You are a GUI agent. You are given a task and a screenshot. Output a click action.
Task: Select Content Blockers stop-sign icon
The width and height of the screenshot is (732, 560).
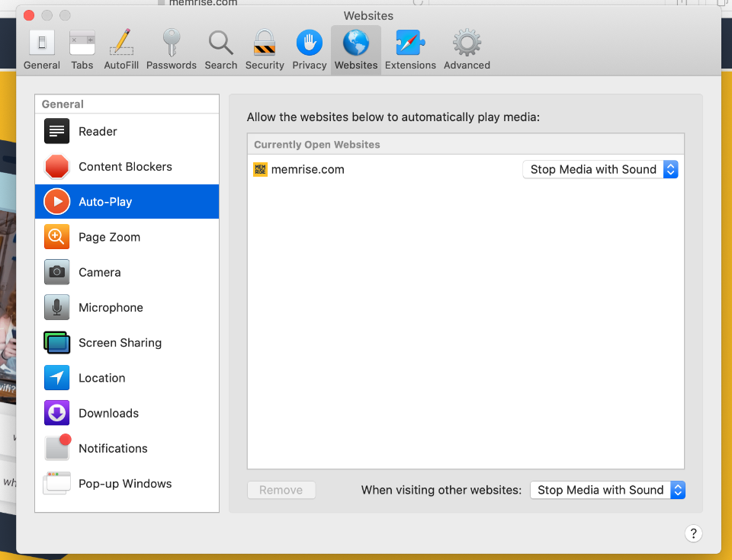[57, 167]
